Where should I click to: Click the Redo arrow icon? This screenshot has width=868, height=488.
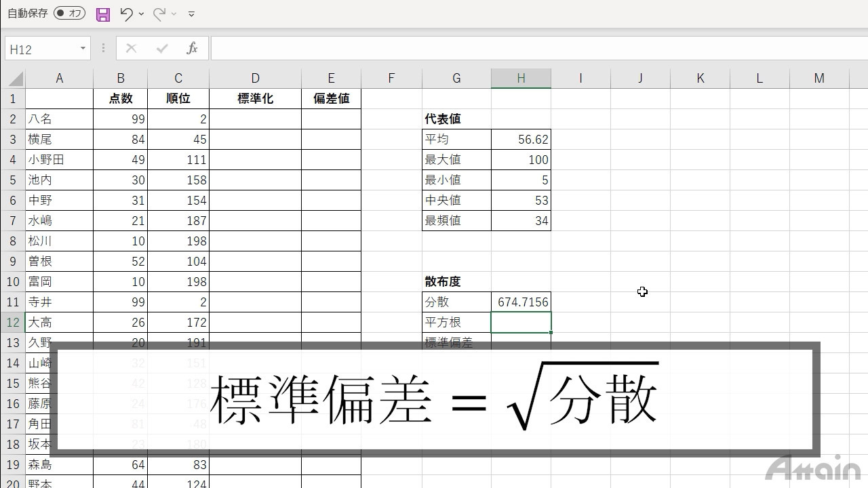click(159, 14)
